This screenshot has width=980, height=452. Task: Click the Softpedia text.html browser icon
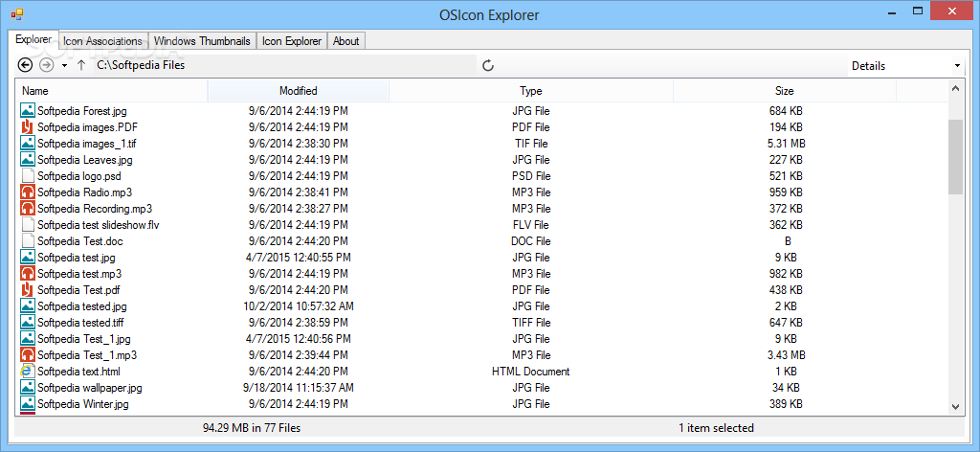pyautogui.click(x=28, y=371)
